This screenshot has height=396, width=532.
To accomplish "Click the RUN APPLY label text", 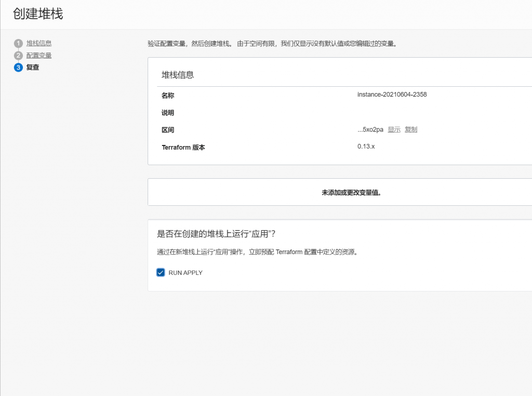I will 185,273.
